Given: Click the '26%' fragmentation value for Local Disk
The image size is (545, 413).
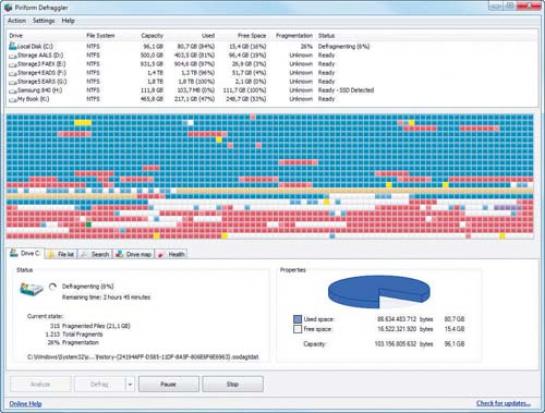Looking at the screenshot, I should tap(307, 46).
